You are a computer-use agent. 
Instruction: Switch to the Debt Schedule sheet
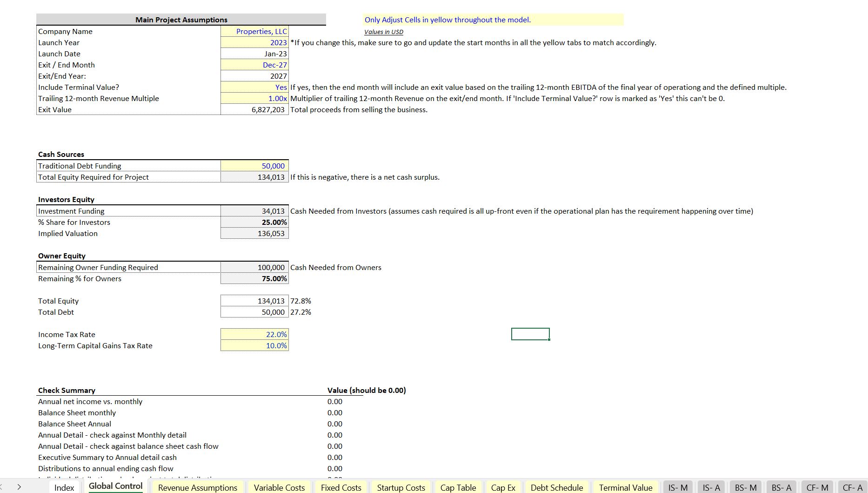pos(557,487)
